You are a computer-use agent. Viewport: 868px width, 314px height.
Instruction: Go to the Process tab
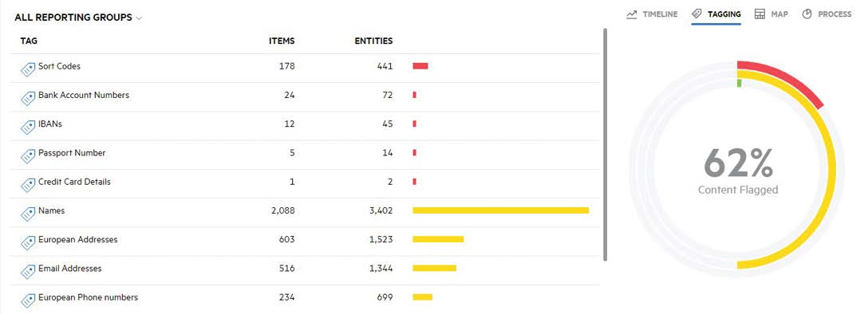pos(827,14)
